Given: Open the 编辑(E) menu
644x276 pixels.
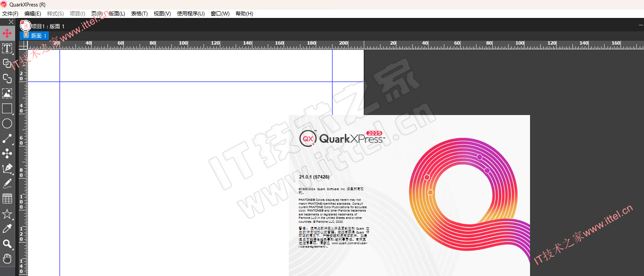Looking at the screenshot, I should (33, 14).
